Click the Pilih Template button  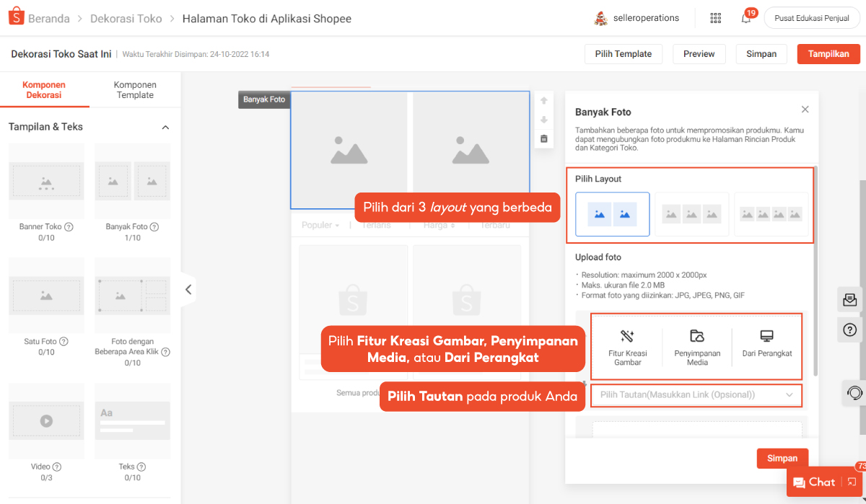(623, 54)
